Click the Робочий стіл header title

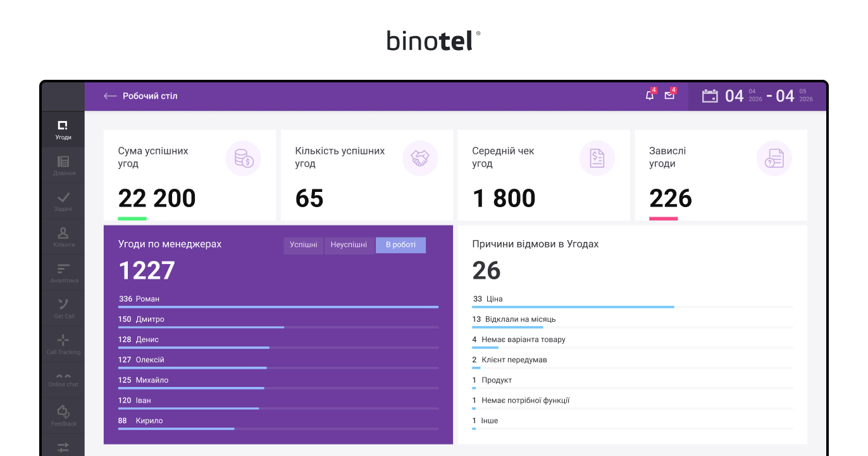[150, 96]
